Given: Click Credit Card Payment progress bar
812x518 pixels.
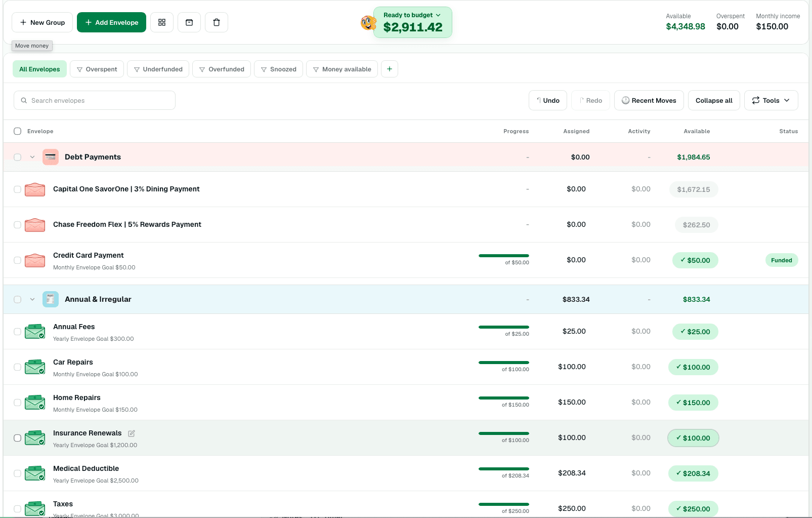Looking at the screenshot, I should tap(504, 256).
